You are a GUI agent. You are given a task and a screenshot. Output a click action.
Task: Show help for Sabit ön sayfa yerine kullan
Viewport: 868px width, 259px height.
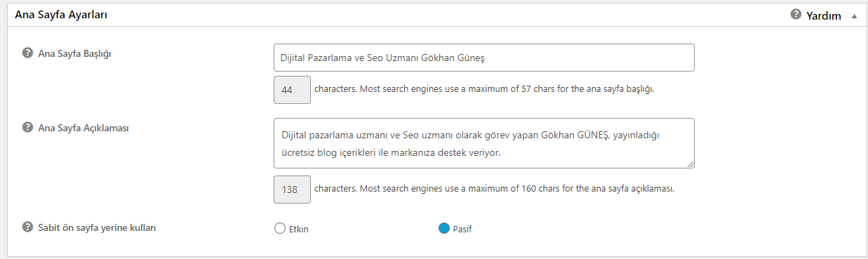28,227
